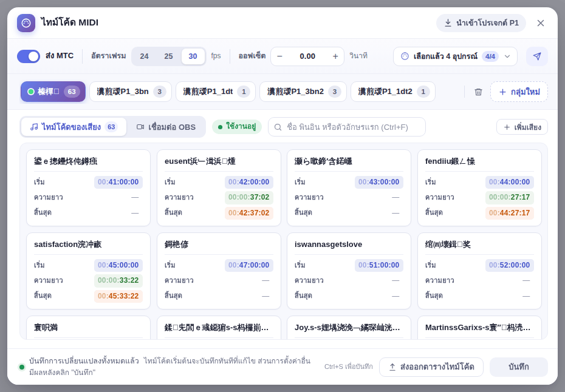
Task: Delete group using the trash icon
Action: point(478,92)
